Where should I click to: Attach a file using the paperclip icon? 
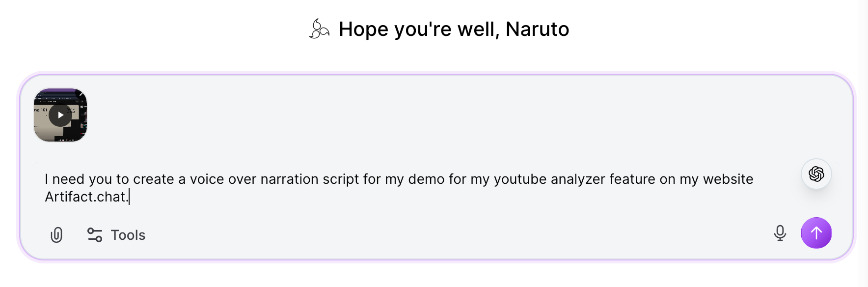(x=56, y=235)
